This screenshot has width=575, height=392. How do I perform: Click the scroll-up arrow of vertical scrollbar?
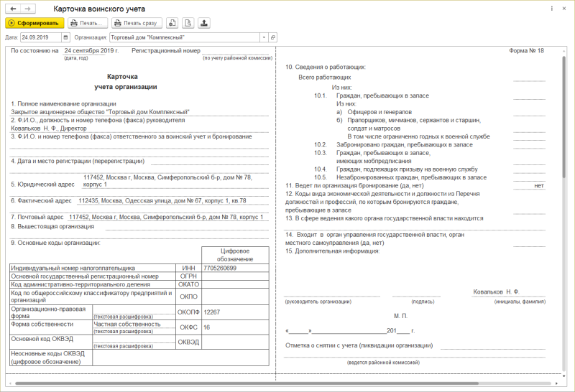(564, 51)
